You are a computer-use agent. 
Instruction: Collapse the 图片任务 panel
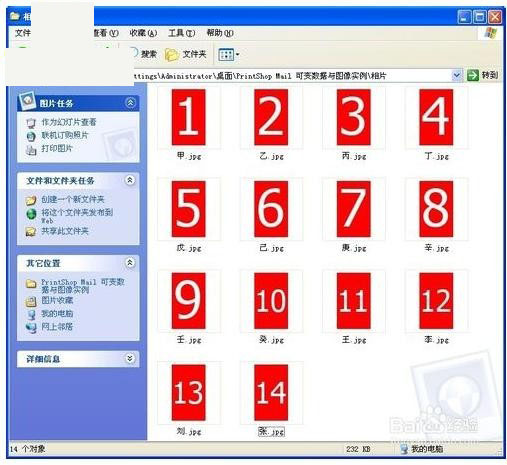pyautogui.click(x=130, y=102)
